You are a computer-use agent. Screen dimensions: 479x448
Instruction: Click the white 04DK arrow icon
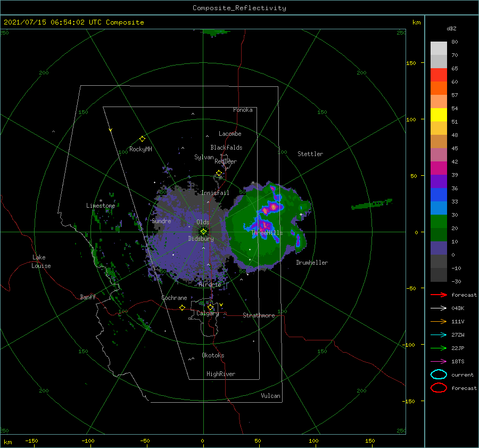(439, 308)
